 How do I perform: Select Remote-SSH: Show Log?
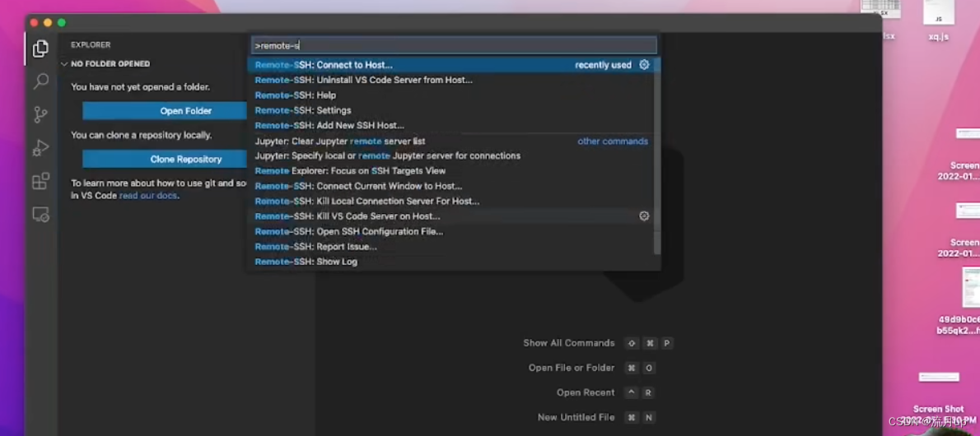pyautogui.click(x=450, y=262)
